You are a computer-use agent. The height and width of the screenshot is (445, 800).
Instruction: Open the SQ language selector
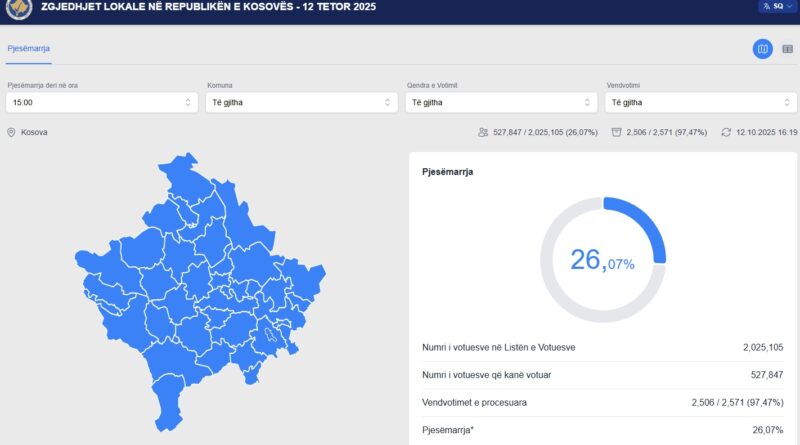point(773,6)
